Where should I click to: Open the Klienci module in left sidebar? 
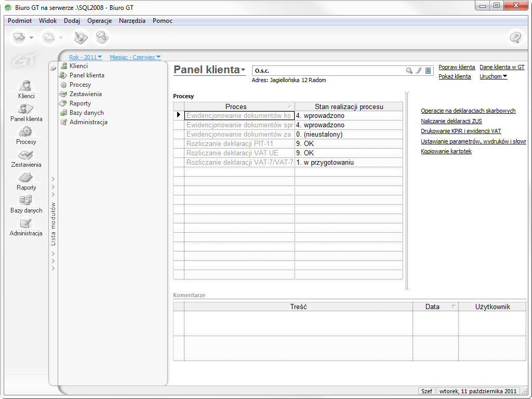26,86
